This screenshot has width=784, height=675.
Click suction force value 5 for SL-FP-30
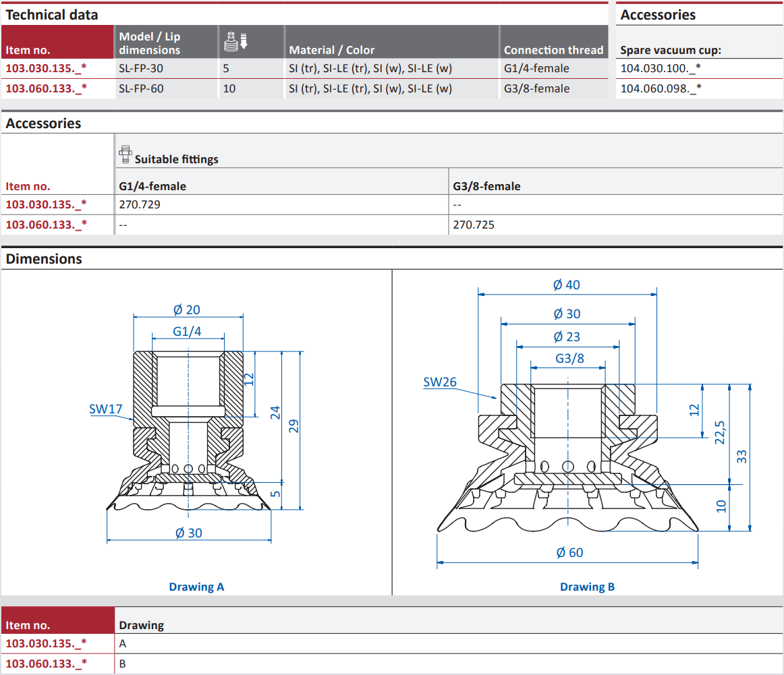[226, 69]
